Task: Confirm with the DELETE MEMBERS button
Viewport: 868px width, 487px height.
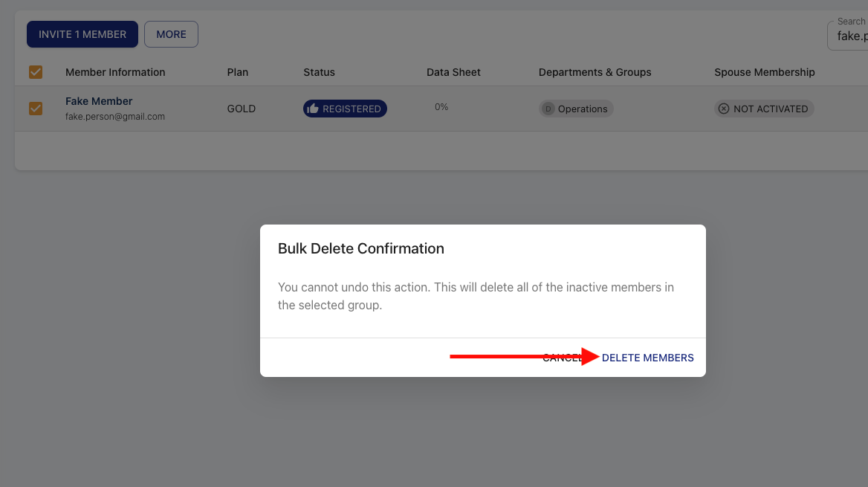Action: coord(647,358)
